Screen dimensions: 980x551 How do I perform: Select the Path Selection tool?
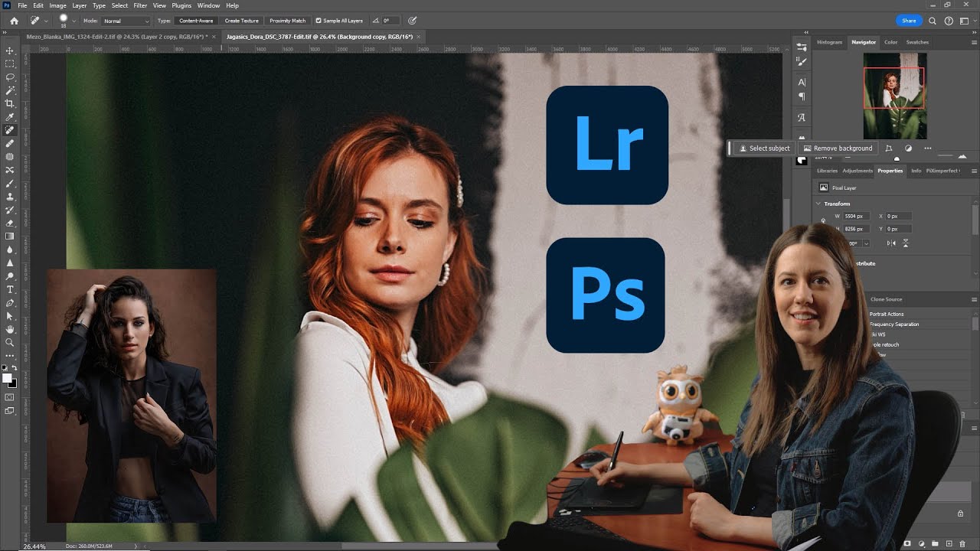tap(10, 315)
